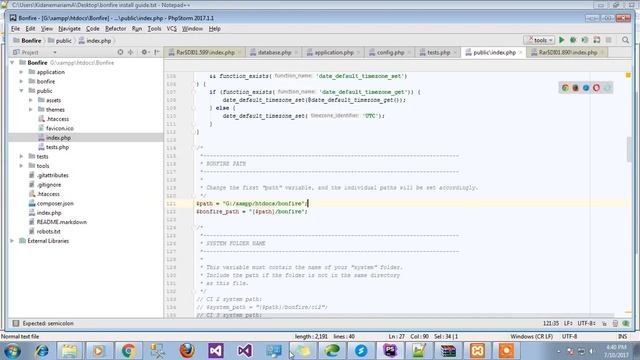The image size is (640, 360).
Task: Open the tools run configuration dropdown
Action: click(x=539, y=40)
